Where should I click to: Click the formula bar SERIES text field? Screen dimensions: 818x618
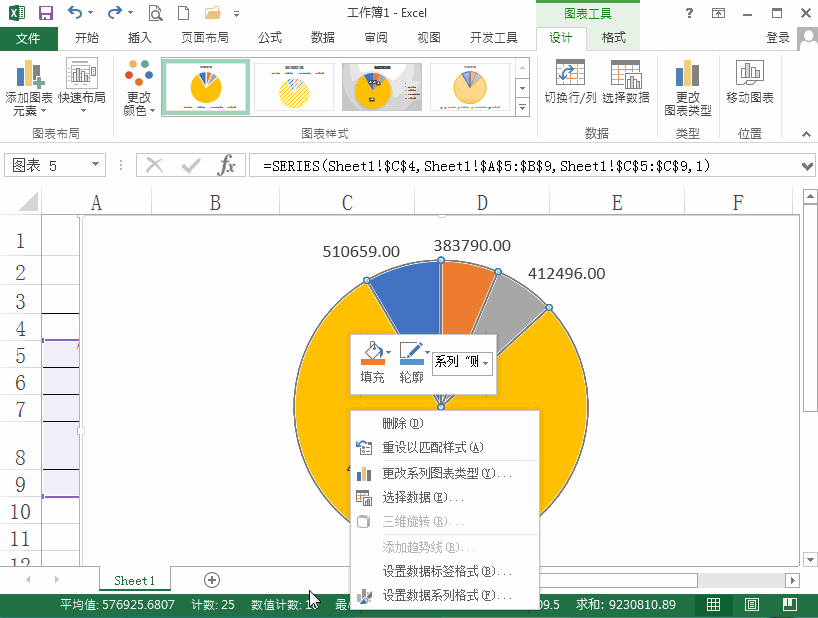(524, 166)
